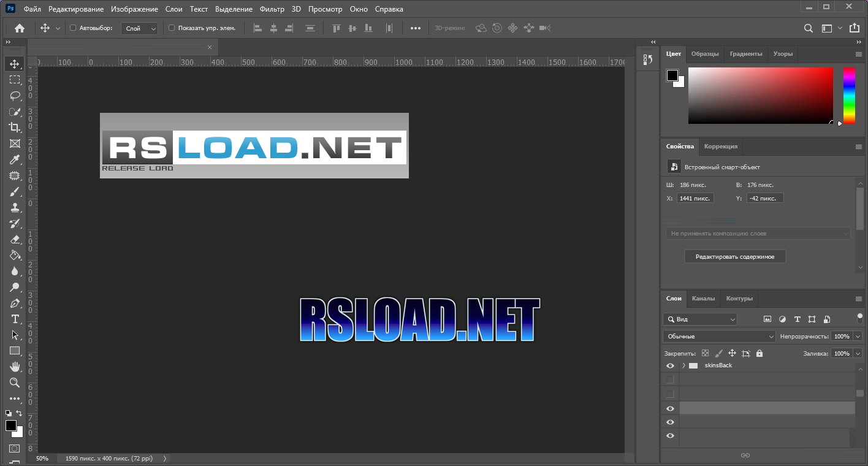Screen dimensions: 868x466
Task: Activate the Hand tool
Action: point(15,367)
